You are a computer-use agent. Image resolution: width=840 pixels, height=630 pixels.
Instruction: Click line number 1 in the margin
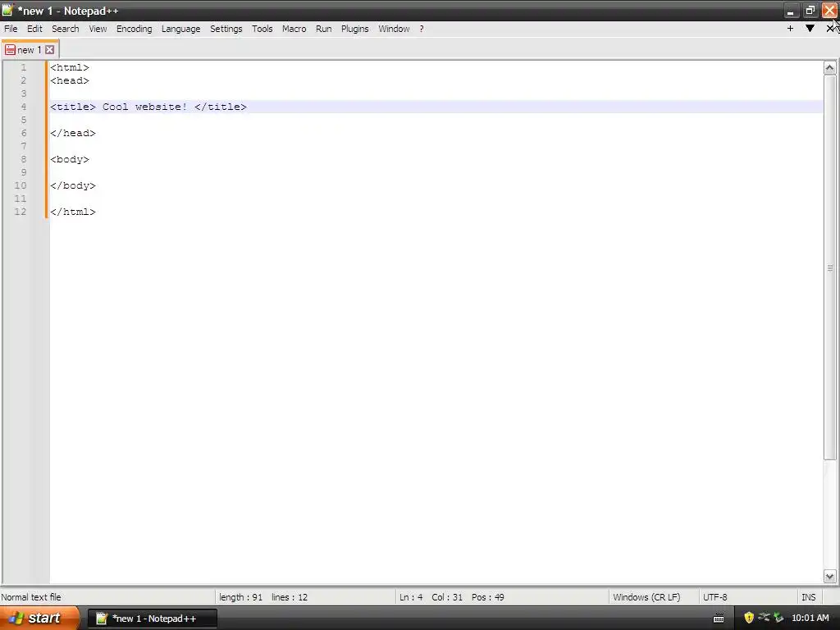click(x=24, y=67)
